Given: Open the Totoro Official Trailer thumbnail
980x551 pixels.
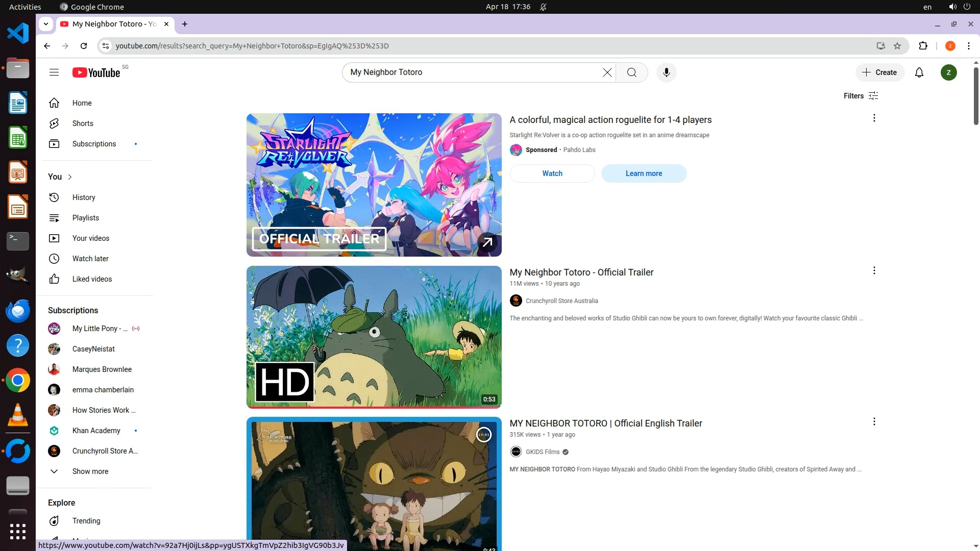Looking at the screenshot, I should [374, 337].
